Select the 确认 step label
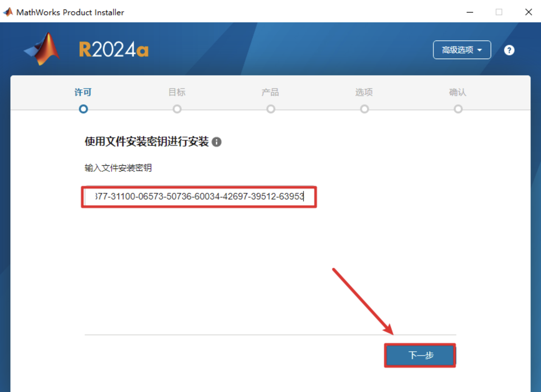Image resolution: width=541 pixels, height=392 pixels. click(457, 92)
